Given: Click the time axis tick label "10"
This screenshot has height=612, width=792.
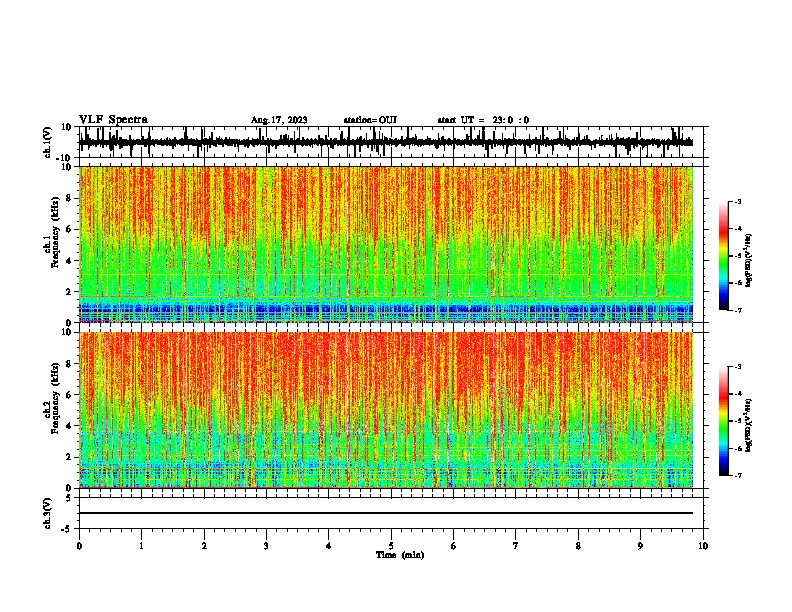Looking at the screenshot, I should pos(703,546).
